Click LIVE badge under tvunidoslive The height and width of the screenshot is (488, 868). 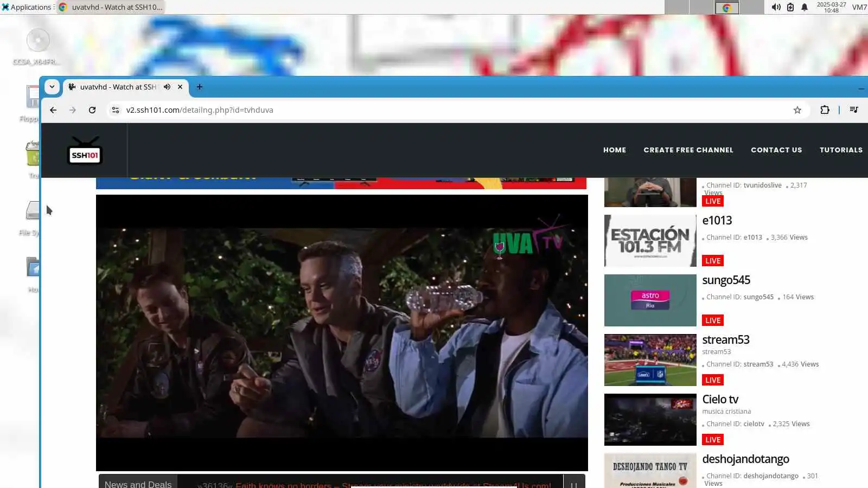713,201
